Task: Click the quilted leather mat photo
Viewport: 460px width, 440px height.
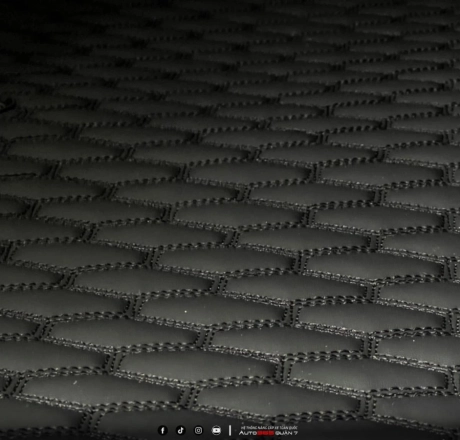Action: 230,213
